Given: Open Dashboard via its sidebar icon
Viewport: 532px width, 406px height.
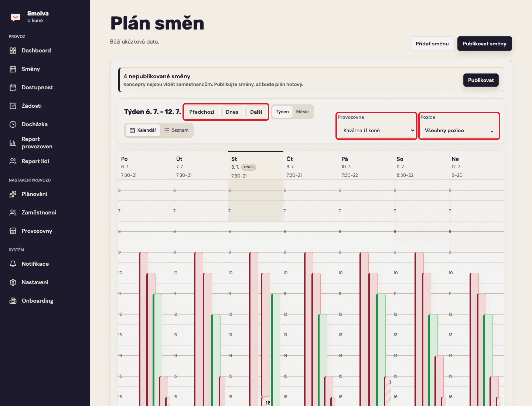Looking at the screenshot, I should (13, 51).
